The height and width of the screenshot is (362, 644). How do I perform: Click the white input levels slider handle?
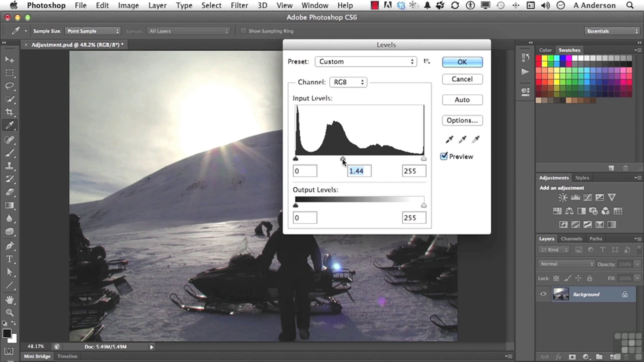click(423, 159)
